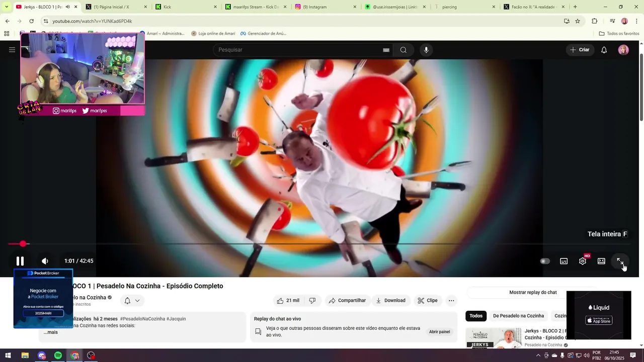Show hidden system tray icons
This screenshot has width=644, height=362.
point(538,355)
